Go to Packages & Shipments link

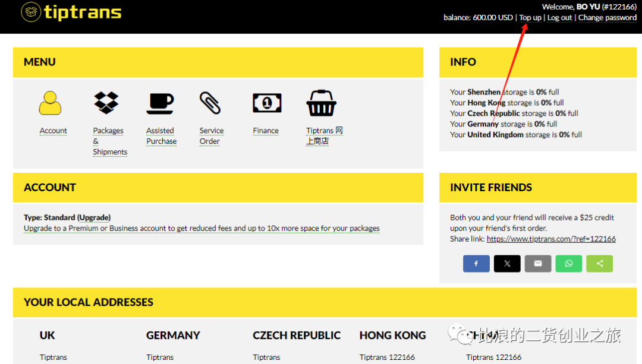[x=110, y=141]
